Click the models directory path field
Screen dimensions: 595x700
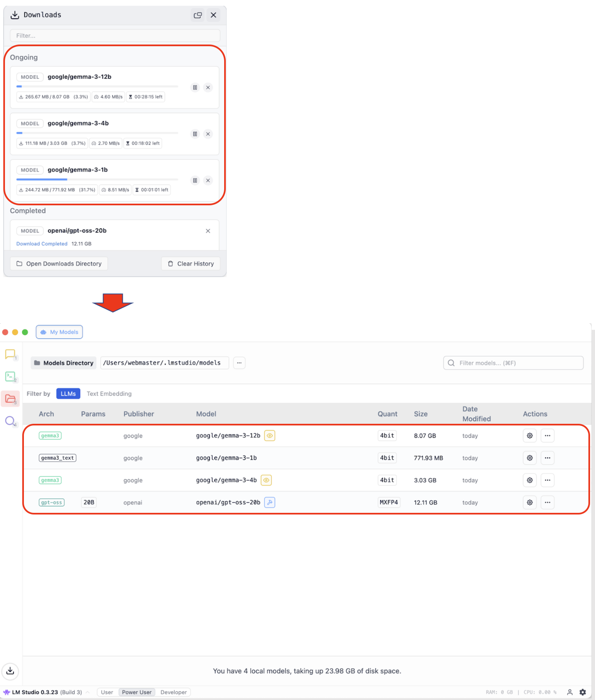click(x=164, y=363)
